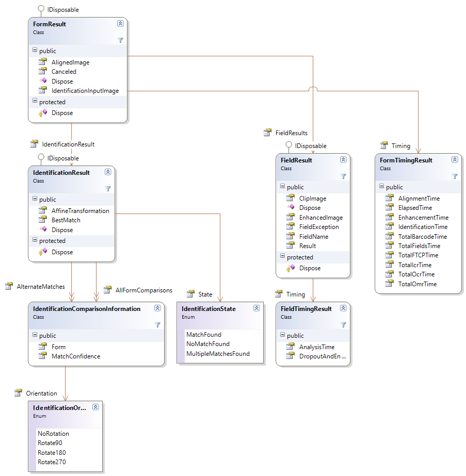This screenshot has width=466, height=476.
Task: Select the Rotate270 enum value
Action: click(52, 462)
